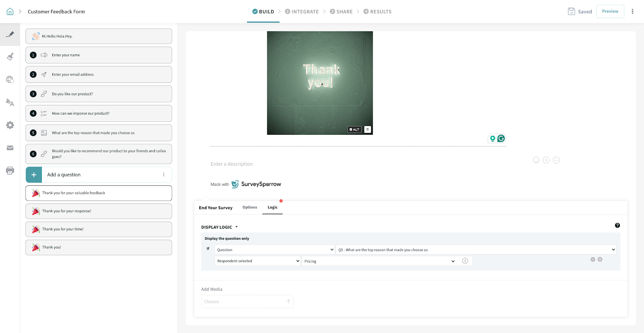Image resolution: width=644 pixels, height=333 pixels.
Task: Remove the logic condition with minus icon
Action: (x=592, y=259)
